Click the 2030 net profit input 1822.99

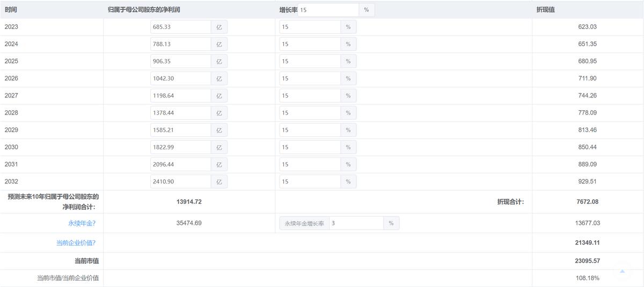point(180,147)
